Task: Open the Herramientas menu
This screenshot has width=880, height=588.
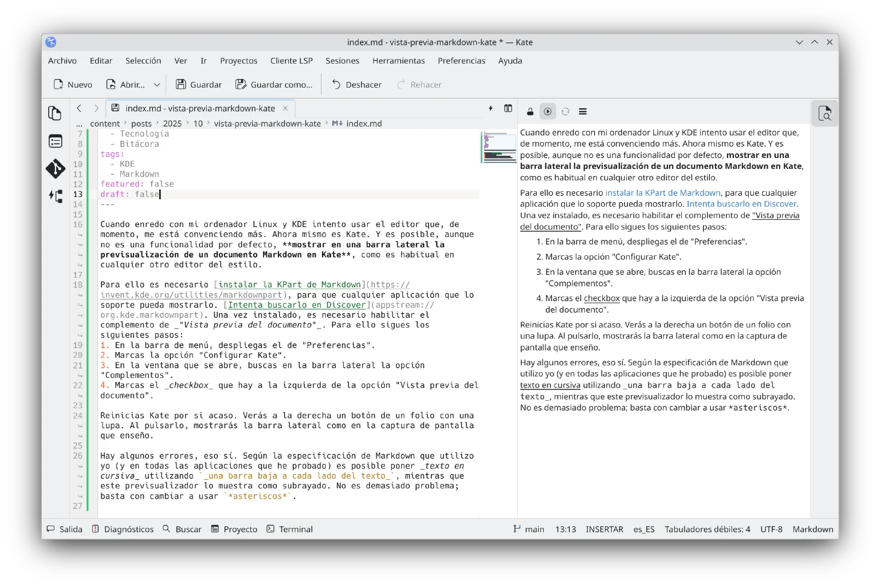Action: click(398, 61)
